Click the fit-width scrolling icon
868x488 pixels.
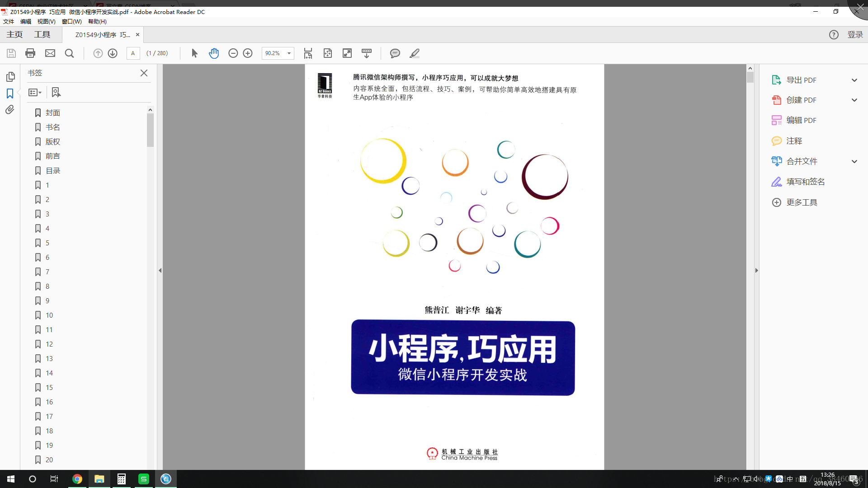pos(308,53)
